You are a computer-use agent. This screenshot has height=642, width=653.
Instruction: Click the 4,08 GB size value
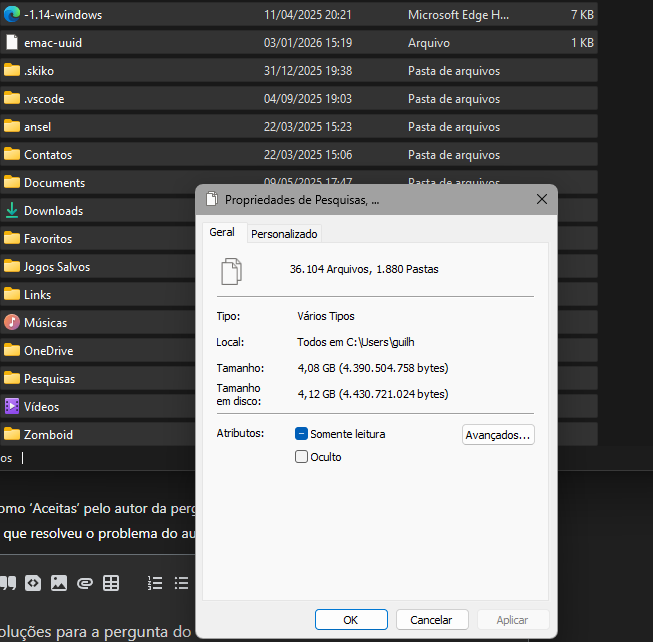[x=373, y=368]
